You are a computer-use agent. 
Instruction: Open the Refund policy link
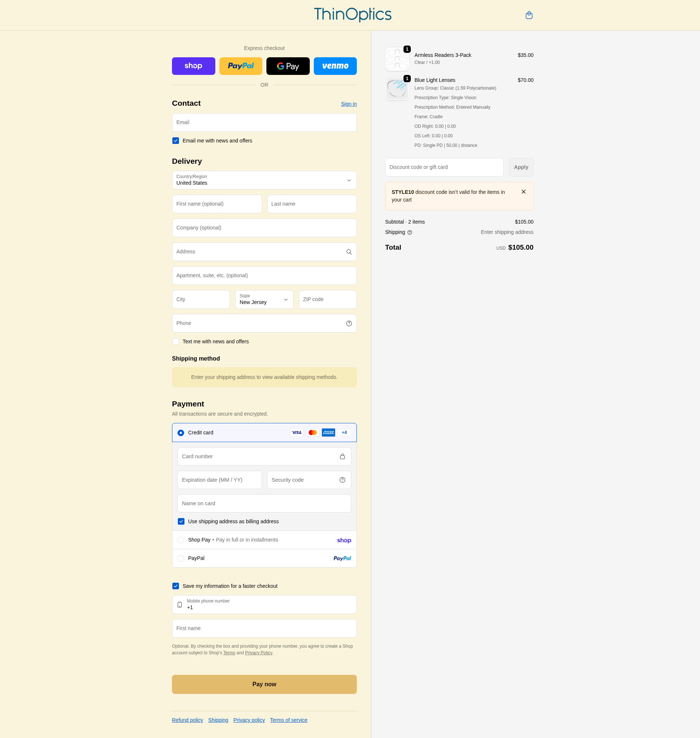[x=187, y=720]
